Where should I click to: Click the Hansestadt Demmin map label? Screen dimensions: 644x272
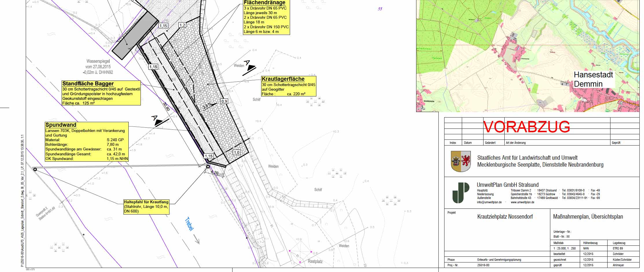pyautogui.click(x=593, y=79)
